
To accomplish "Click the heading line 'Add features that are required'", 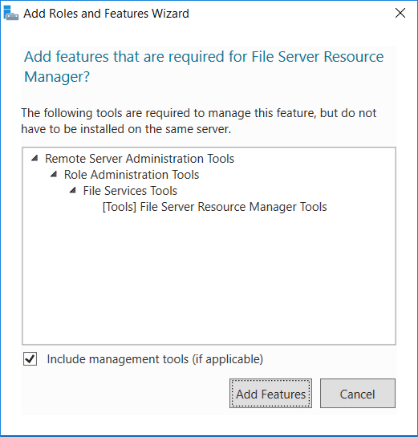I will (x=204, y=57).
